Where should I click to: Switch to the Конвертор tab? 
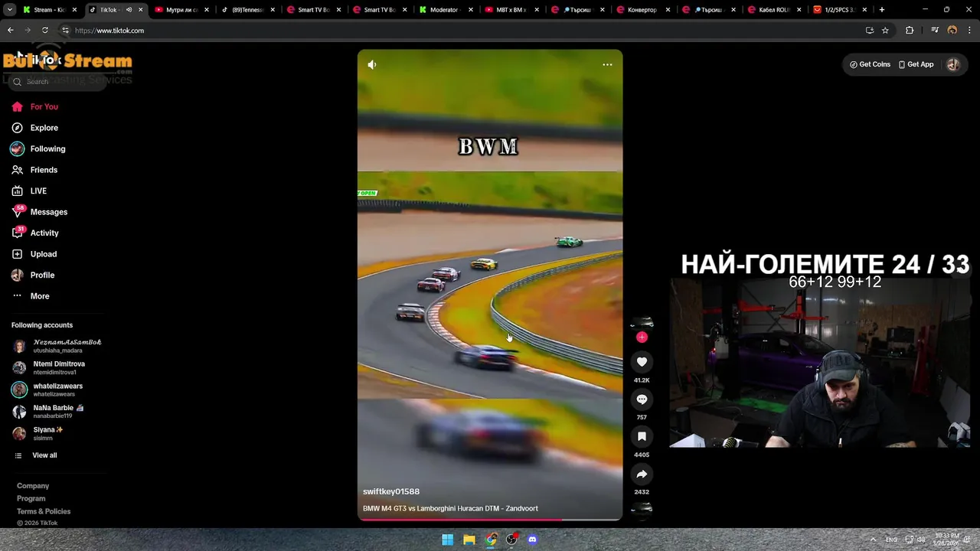click(642, 10)
